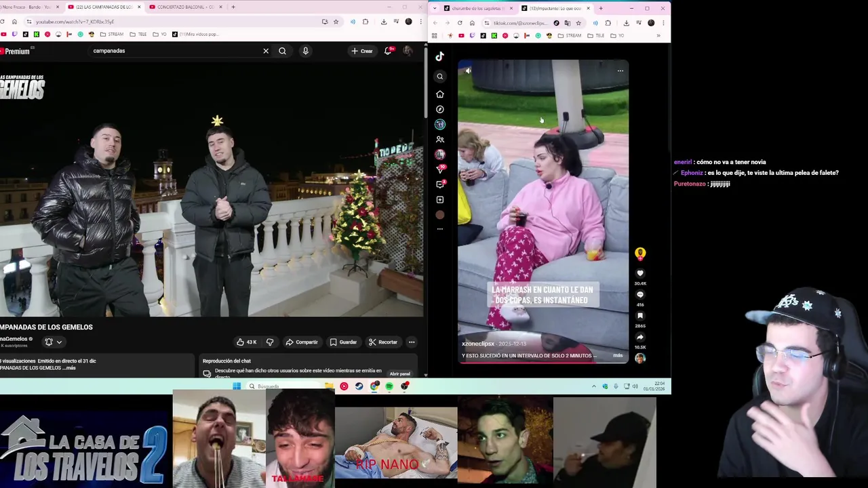Click the 'Abrir panel' chat replay button
This screenshot has height=488, width=868.
pyautogui.click(x=399, y=374)
